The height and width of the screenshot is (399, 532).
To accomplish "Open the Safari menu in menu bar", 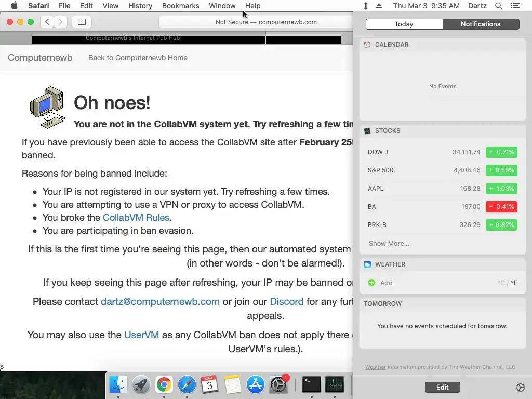I will (38, 6).
